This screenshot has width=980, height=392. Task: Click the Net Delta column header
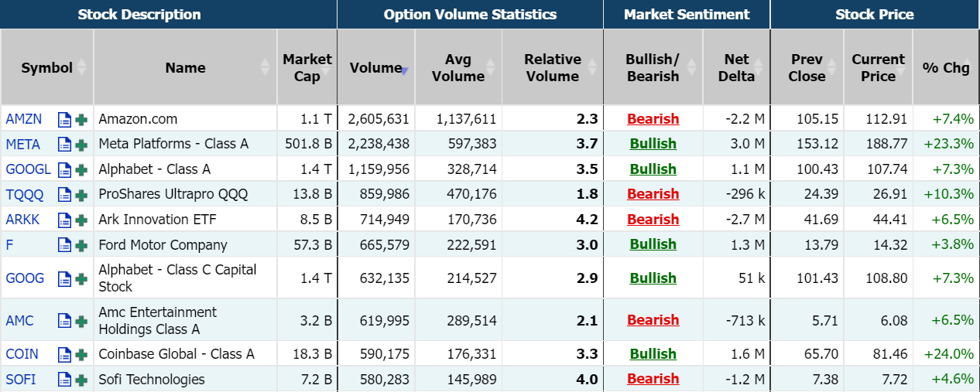736,68
